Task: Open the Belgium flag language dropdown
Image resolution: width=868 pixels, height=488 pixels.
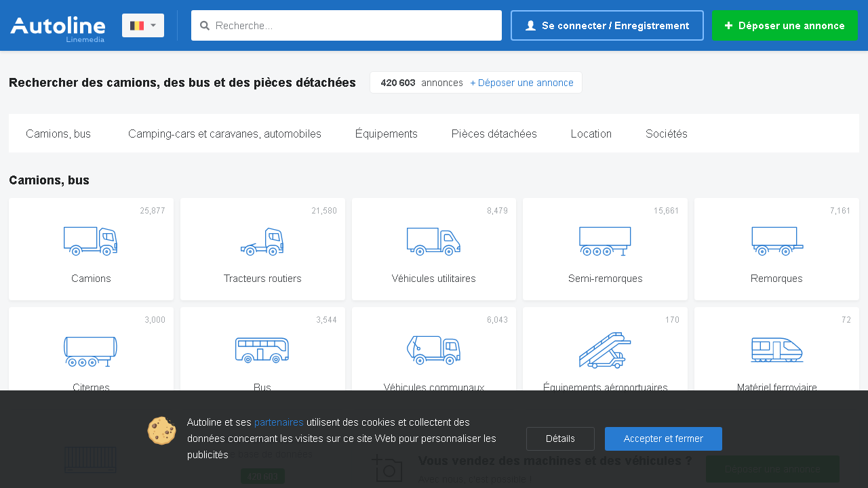Action: (143, 25)
